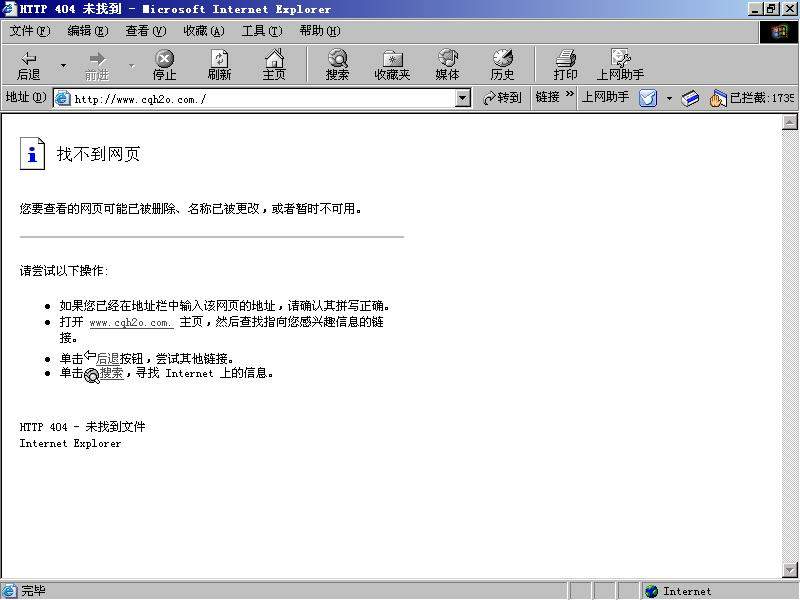
Task: Click the info document icon beside 找不到网页
Action: click(x=32, y=153)
